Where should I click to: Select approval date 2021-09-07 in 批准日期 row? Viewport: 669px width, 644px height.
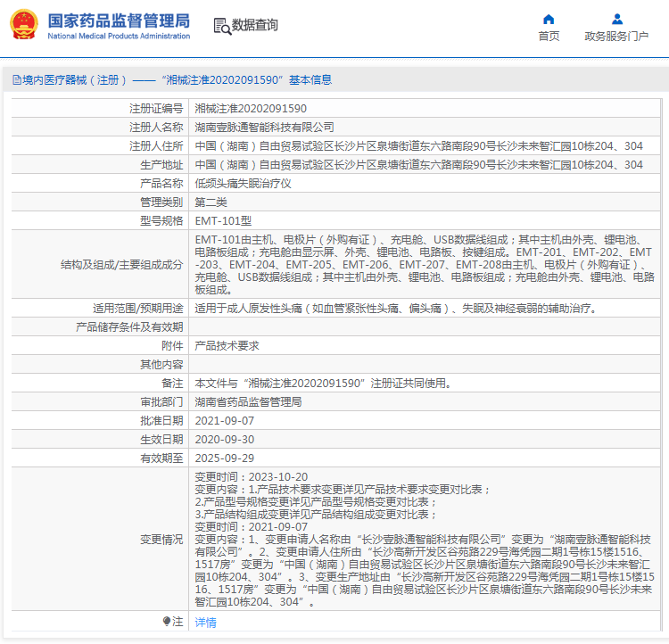point(225,421)
